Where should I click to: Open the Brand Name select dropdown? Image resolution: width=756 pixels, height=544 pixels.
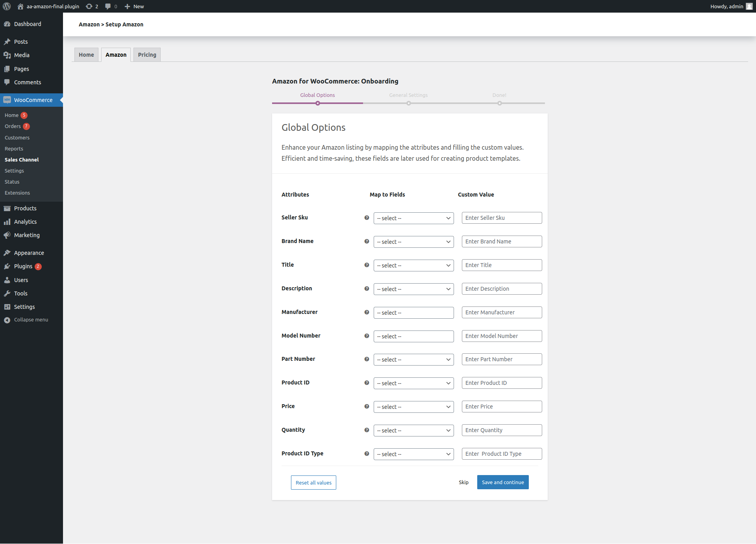(x=413, y=242)
